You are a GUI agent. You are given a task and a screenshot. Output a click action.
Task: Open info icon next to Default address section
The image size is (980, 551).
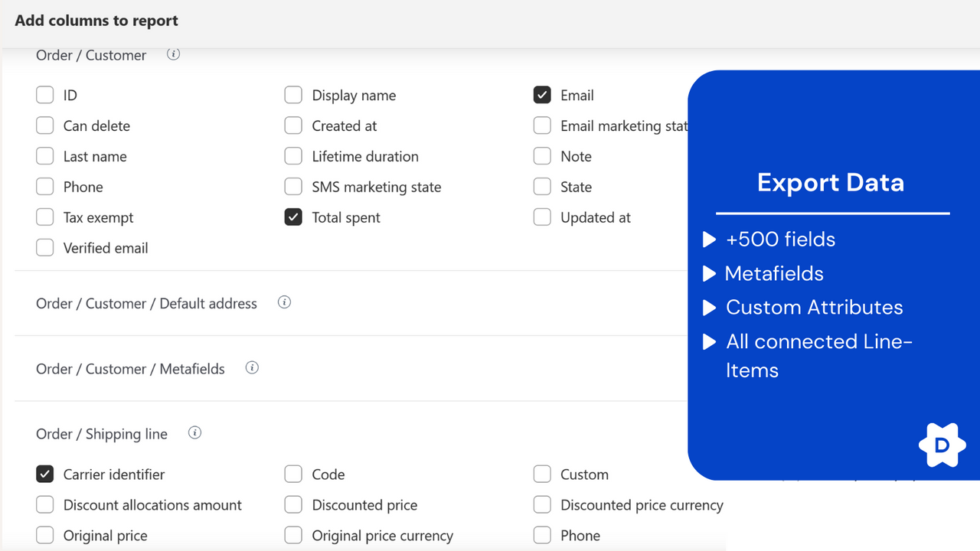click(x=284, y=302)
